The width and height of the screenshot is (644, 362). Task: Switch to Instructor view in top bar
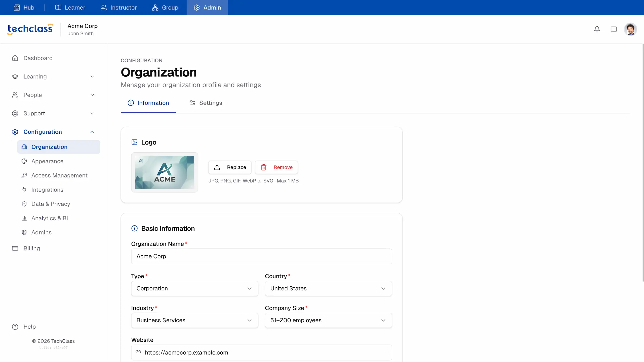(118, 8)
